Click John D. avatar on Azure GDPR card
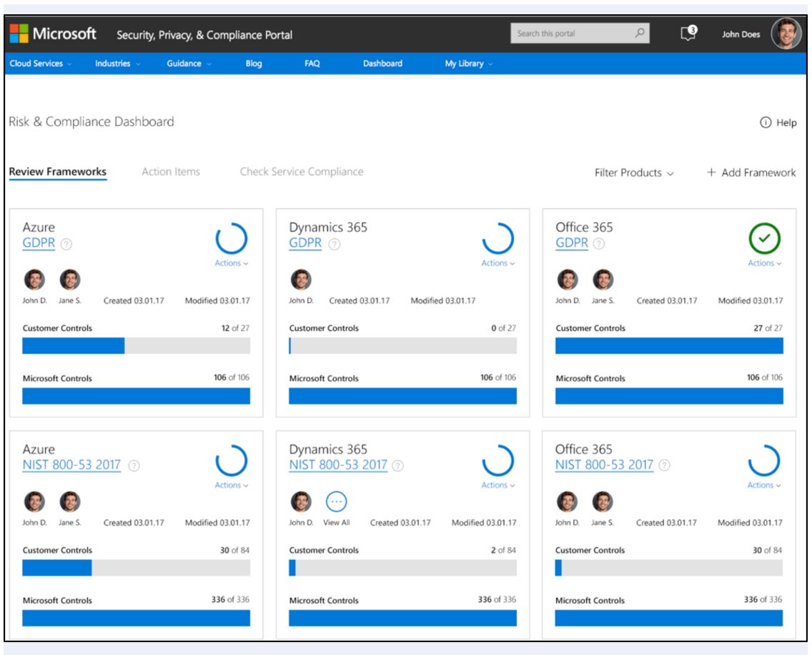The width and height of the screenshot is (812, 655). coord(35,280)
